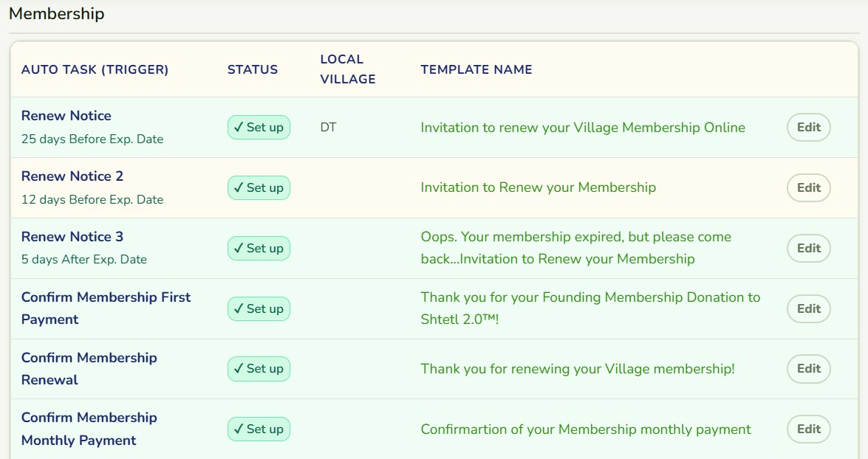
Task: Click the LOCAL VILLAGE column header
Action: [348, 69]
